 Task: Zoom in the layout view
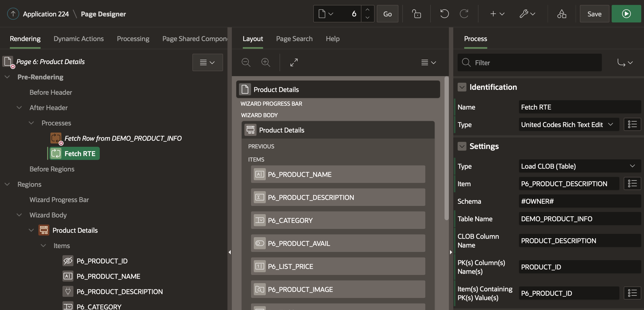(x=266, y=62)
